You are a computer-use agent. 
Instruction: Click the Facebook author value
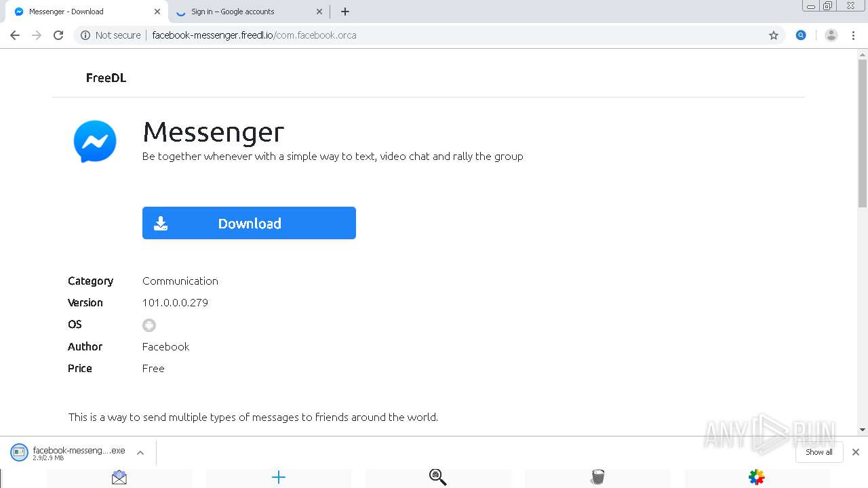point(165,346)
